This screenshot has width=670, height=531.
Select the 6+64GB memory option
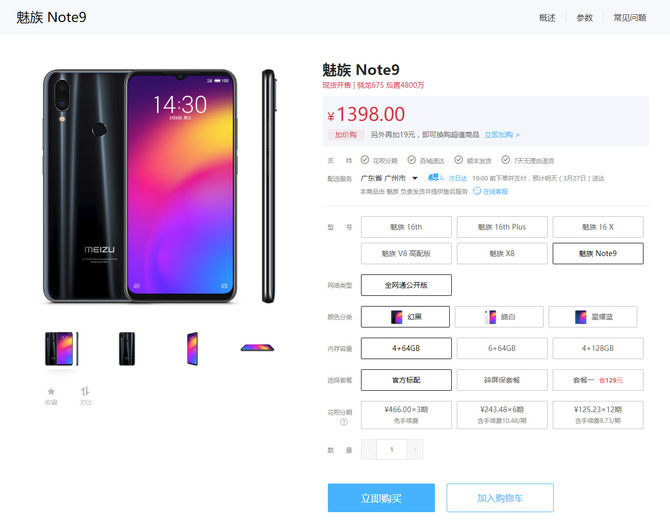click(502, 348)
